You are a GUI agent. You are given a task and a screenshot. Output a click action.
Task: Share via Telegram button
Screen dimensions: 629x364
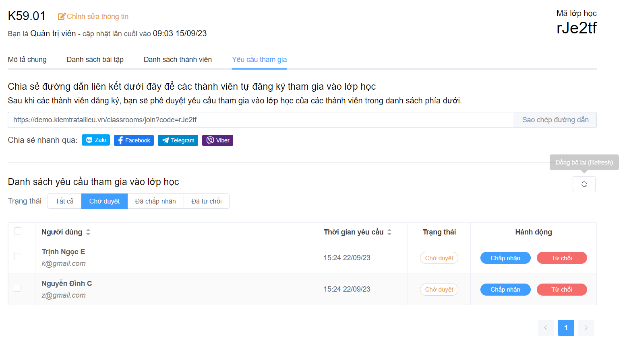[178, 140]
